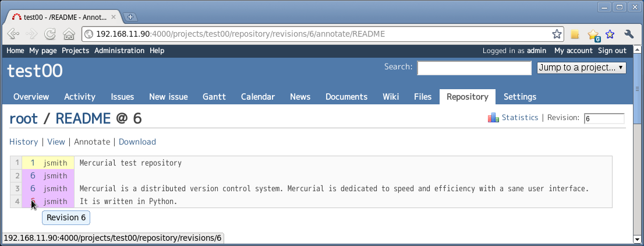Click the Revision number input field
Viewport: 644px width, 246px height.
(x=604, y=118)
